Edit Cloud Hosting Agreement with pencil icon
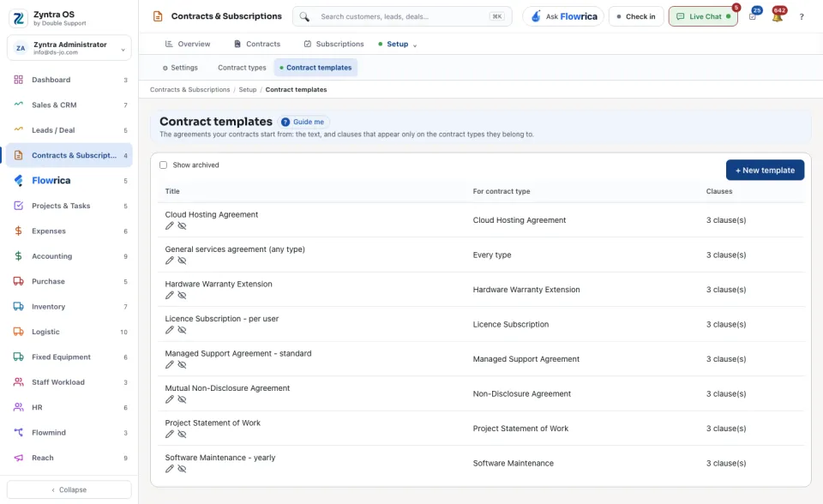Image resolution: width=823 pixels, height=504 pixels. click(170, 225)
